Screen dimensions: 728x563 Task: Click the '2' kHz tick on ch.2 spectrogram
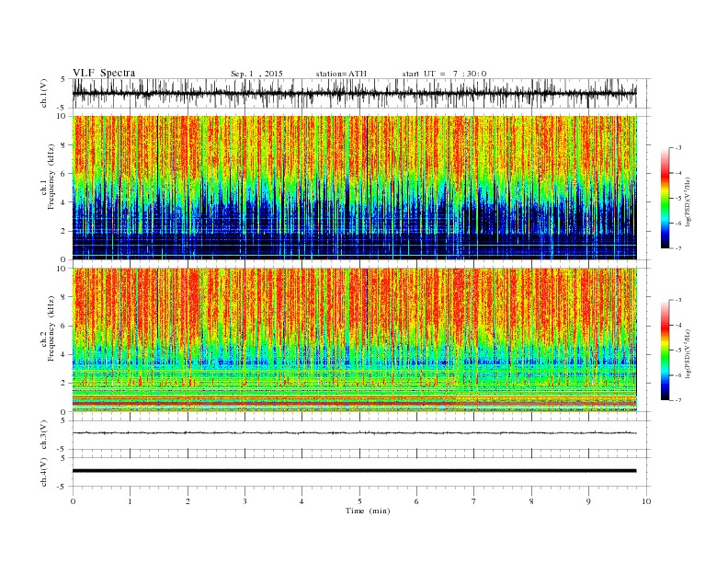[x=64, y=384]
